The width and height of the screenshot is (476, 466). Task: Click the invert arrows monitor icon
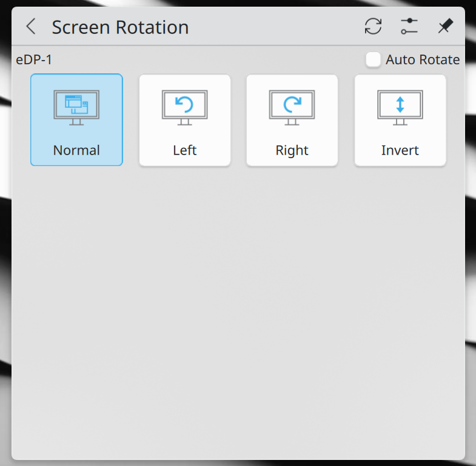point(400,107)
